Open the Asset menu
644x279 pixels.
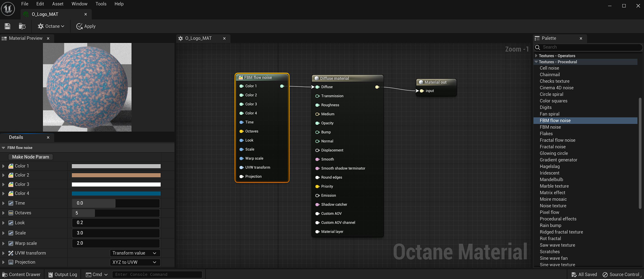click(58, 4)
